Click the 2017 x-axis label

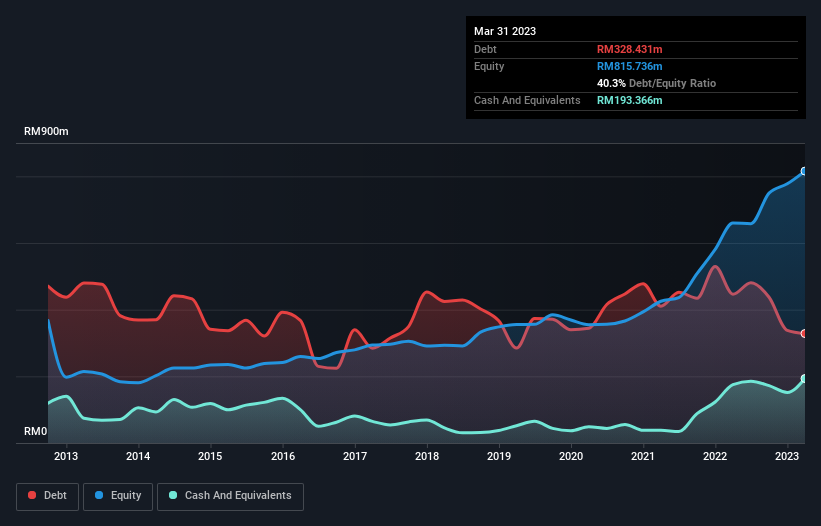coord(355,456)
